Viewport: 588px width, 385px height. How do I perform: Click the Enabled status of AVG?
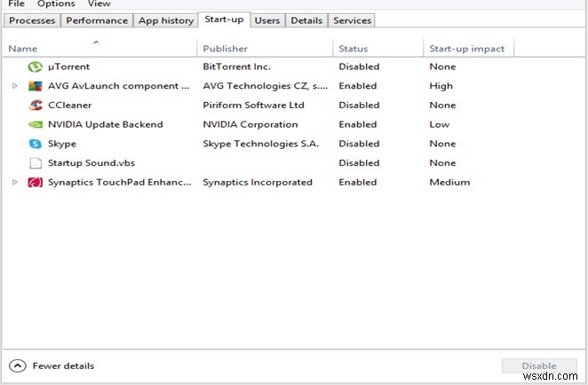coord(358,86)
